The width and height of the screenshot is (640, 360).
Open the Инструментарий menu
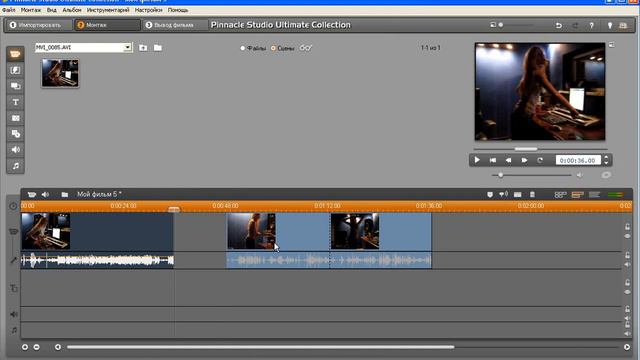tap(108, 10)
